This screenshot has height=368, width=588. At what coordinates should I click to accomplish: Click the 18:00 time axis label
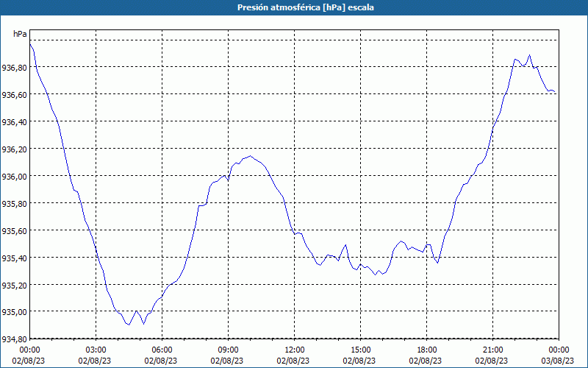(427, 350)
